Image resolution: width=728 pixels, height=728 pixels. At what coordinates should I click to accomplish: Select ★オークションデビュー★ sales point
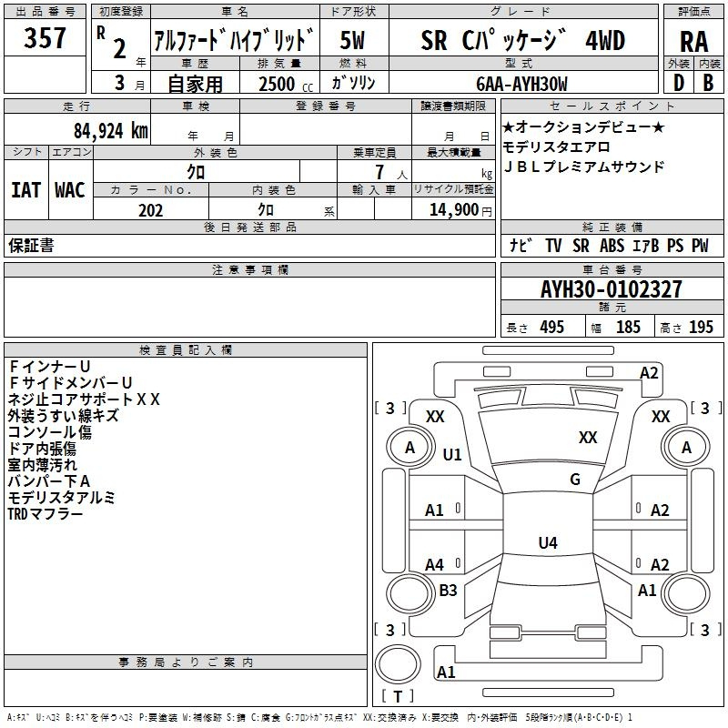[583, 126]
